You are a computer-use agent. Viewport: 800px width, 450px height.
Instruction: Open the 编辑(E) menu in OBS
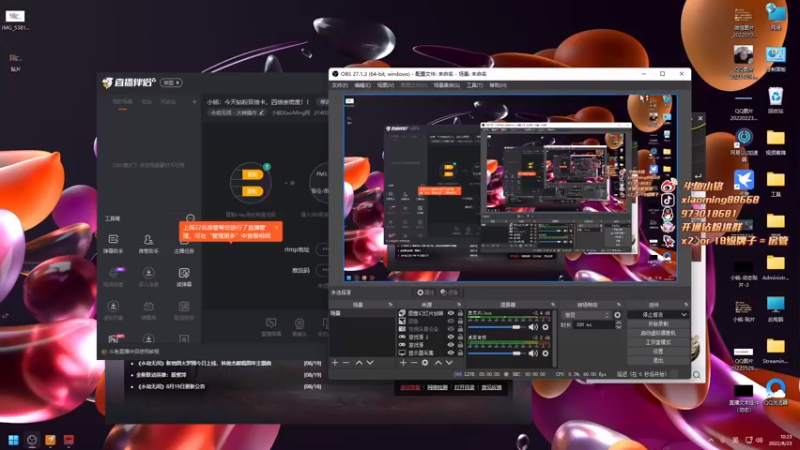click(362, 85)
